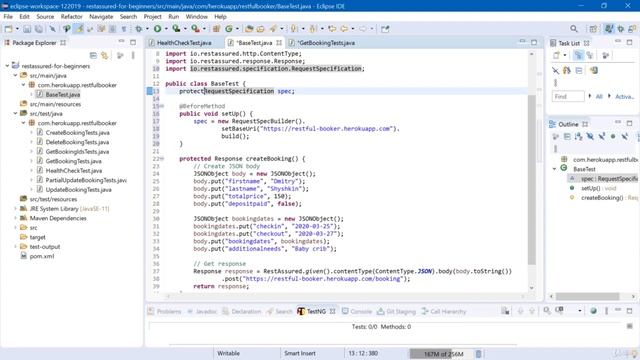Click the heap memory usage bar
640x360 pixels.
coord(442,353)
